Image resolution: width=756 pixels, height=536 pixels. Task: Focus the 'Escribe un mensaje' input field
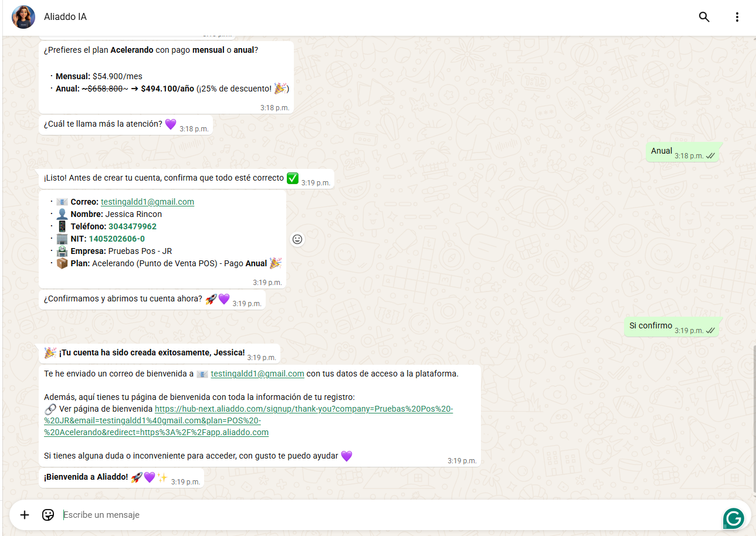(387, 515)
